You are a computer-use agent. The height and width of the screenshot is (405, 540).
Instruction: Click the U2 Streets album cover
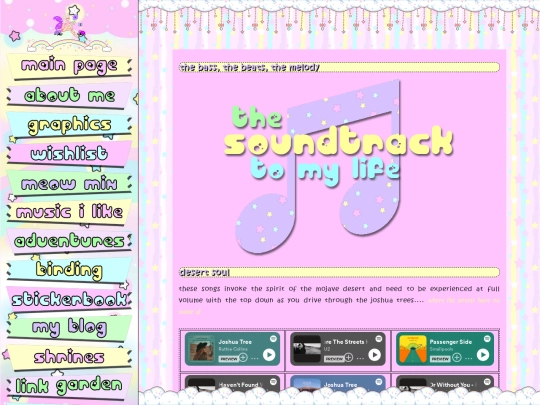click(x=307, y=349)
